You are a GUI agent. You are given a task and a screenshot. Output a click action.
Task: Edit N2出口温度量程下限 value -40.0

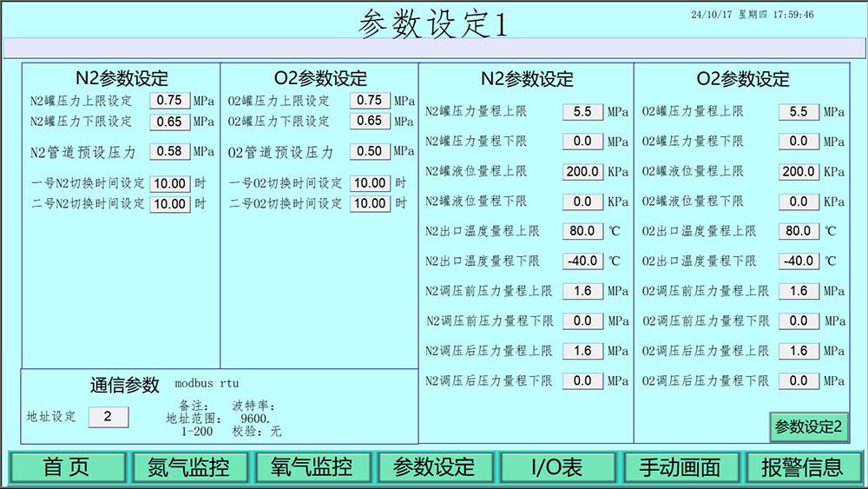tap(582, 261)
